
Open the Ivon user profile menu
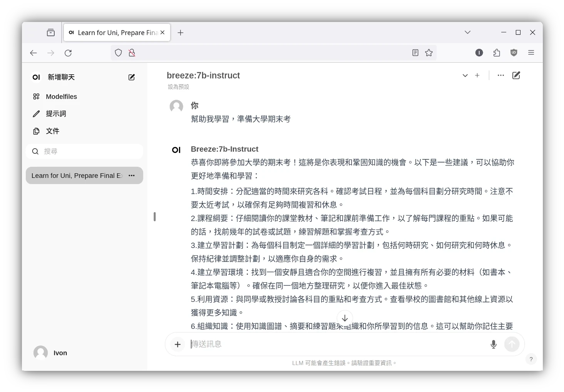51,353
